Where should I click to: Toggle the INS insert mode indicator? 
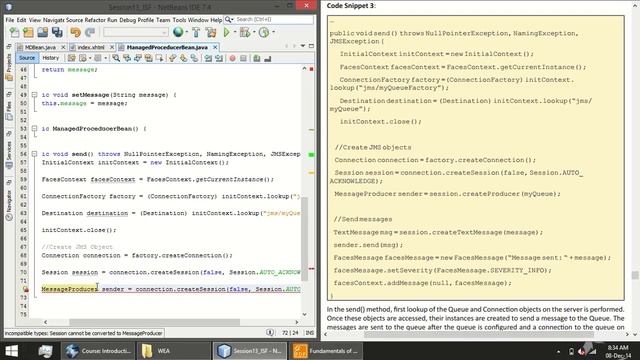(310, 333)
